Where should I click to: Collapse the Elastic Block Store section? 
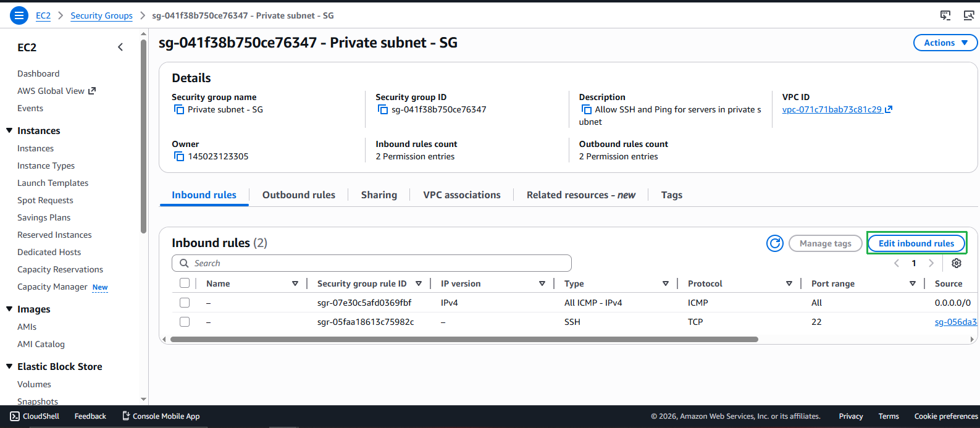[x=9, y=366]
